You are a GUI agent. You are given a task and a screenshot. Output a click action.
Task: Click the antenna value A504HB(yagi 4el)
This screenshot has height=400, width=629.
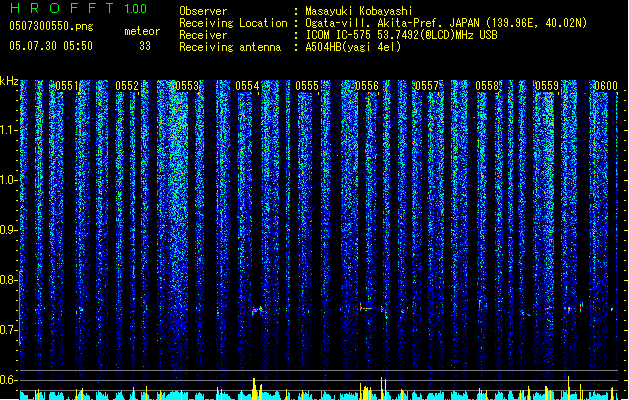(353, 47)
